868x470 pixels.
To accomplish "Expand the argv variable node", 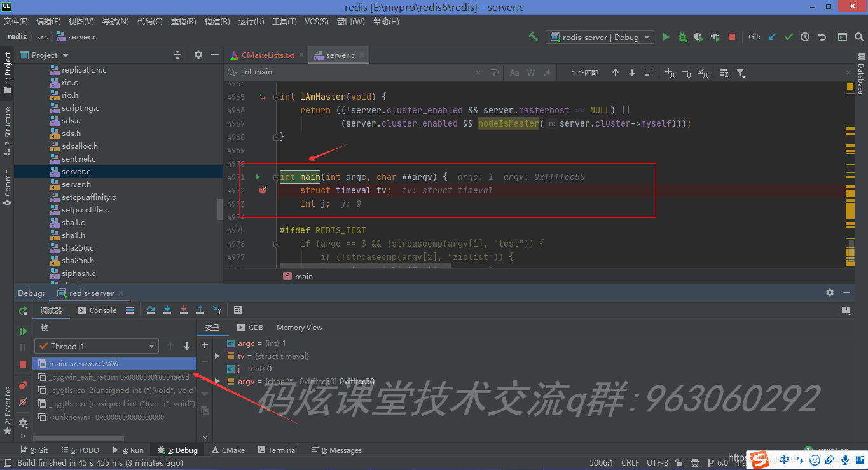I will [217, 382].
